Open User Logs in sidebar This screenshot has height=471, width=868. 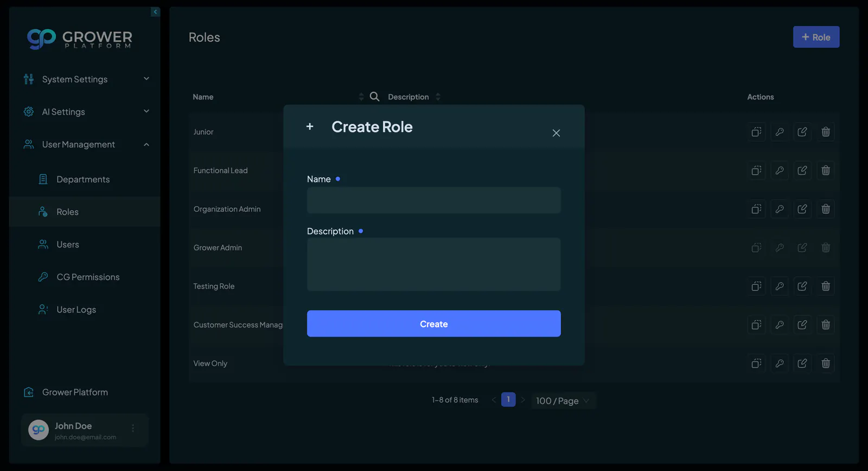point(76,309)
